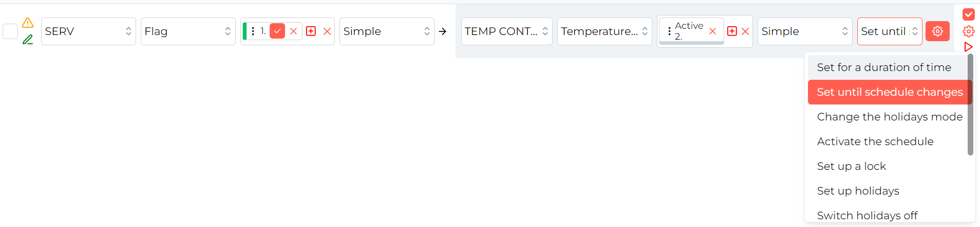Click the yellow warning triangle icon

tap(28, 23)
